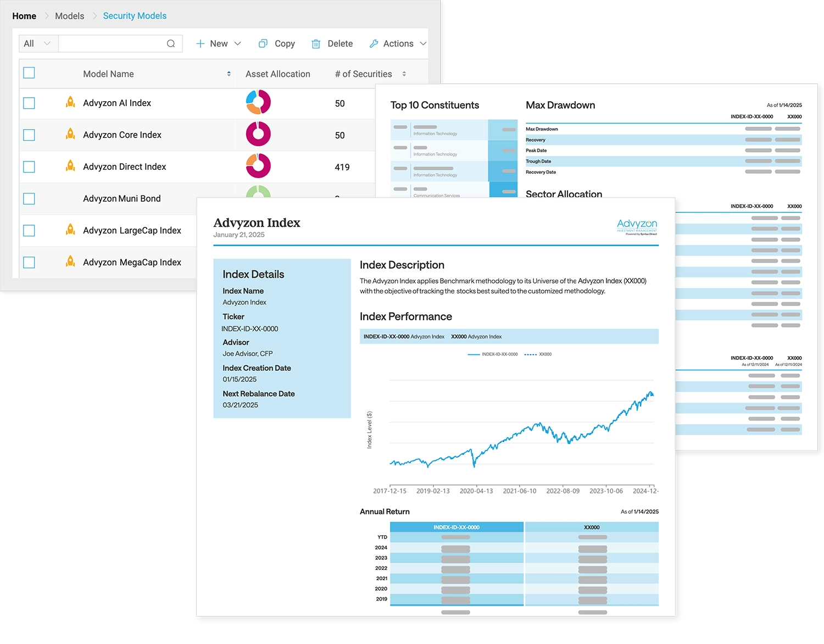
Task: Click rocket icon beside Advyzon Core Index
Action: click(70, 134)
